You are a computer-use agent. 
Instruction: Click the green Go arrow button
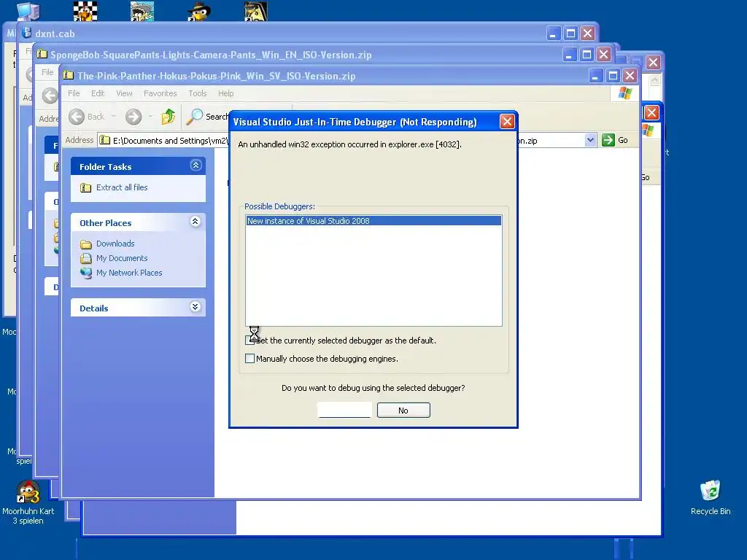click(x=608, y=140)
